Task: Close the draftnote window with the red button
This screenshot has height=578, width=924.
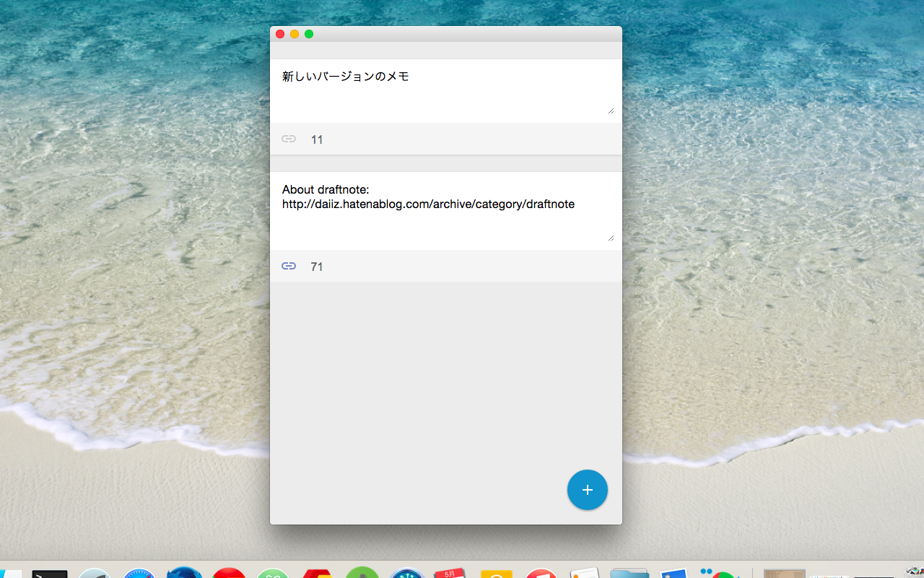Action: [280, 34]
